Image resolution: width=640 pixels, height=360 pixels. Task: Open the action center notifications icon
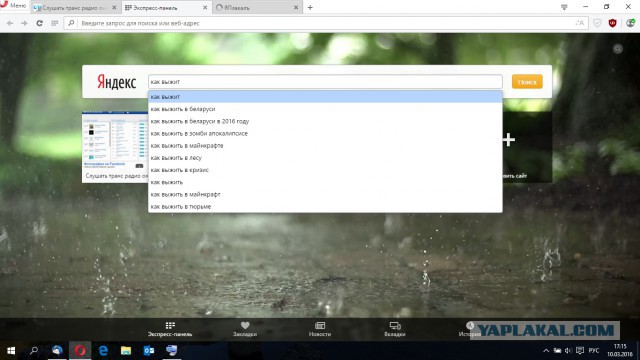click(x=580, y=351)
